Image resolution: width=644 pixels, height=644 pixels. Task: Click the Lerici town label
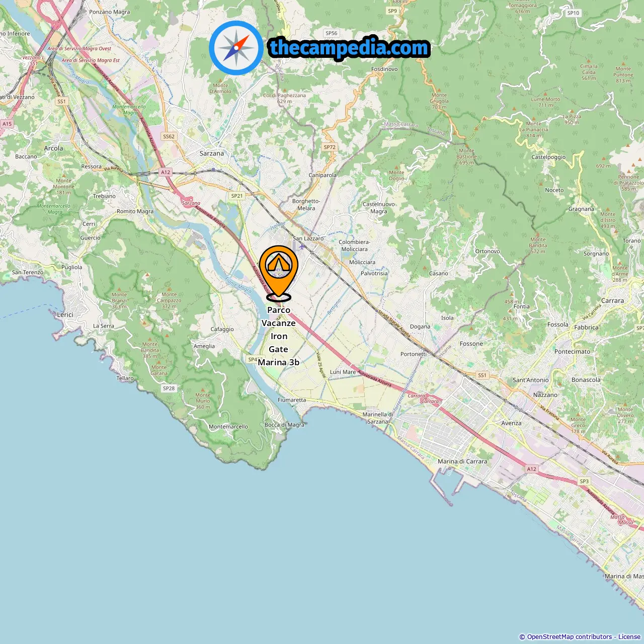65,314
